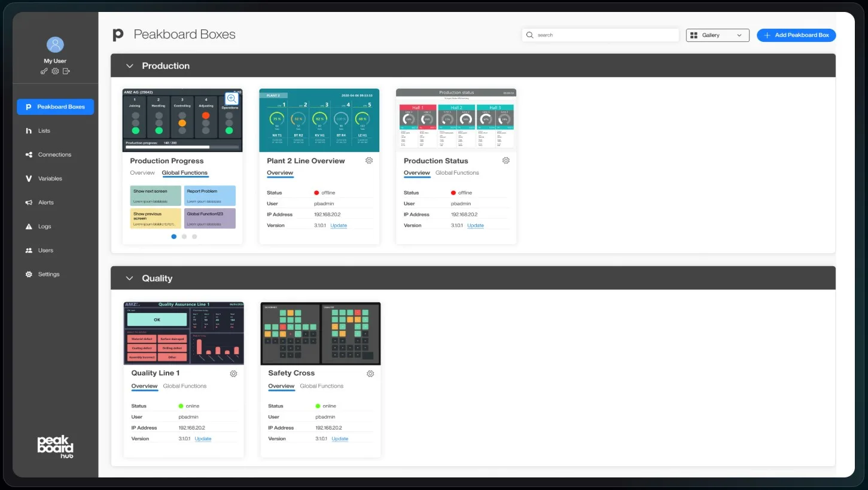Select Global Functions tab on Production Progress
Viewport: 868px width, 490px height.
coord(185,173)
